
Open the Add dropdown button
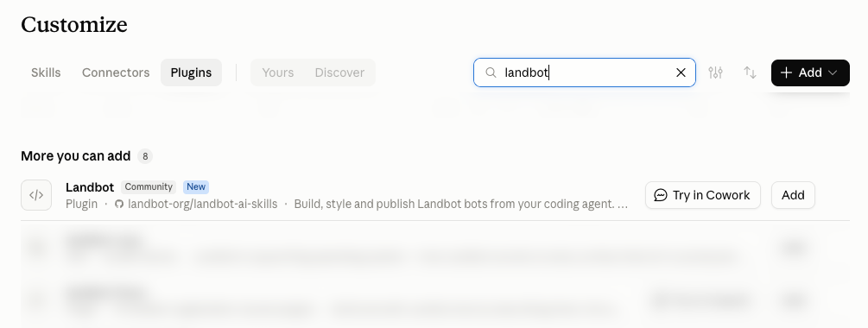click(x=810, y=73)
